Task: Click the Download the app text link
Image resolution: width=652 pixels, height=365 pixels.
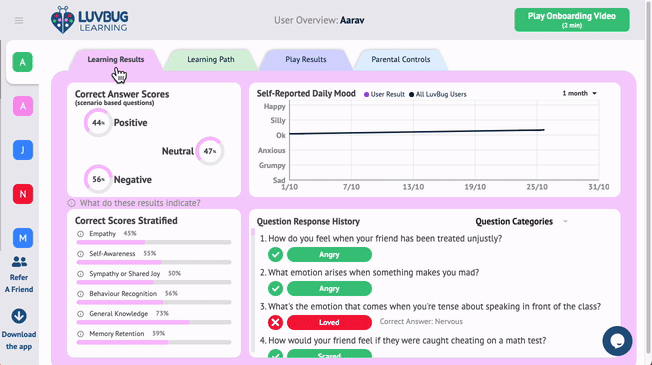Action: click(19, 340)
